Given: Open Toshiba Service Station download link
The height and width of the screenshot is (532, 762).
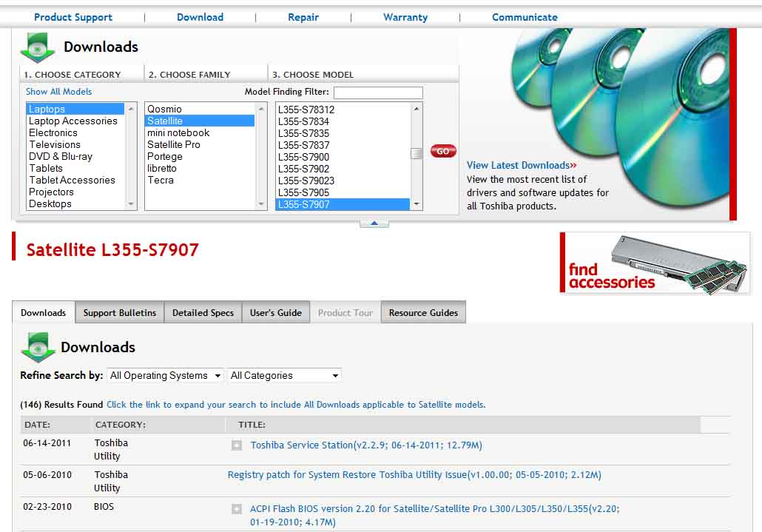Looking at the screenshot, I should (366, 445).
